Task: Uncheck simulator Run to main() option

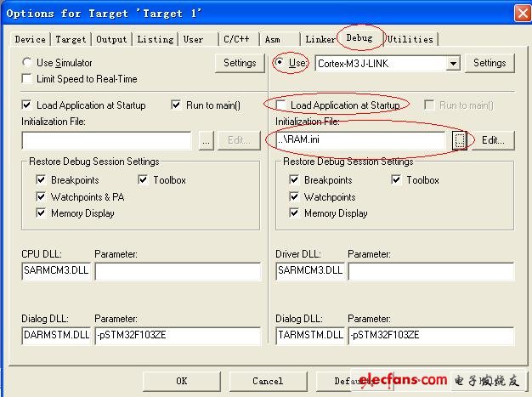Action: click(x=176, y=105)
